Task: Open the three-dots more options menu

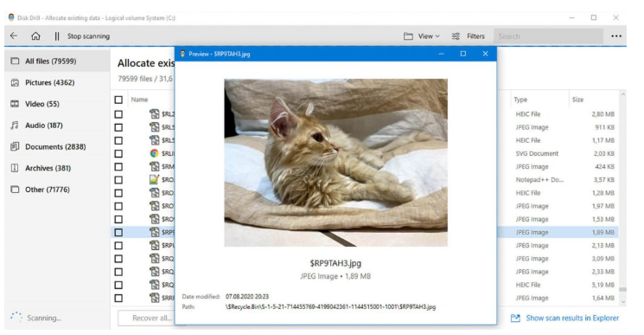Action: pyautogui.click(x=616, y=36)
